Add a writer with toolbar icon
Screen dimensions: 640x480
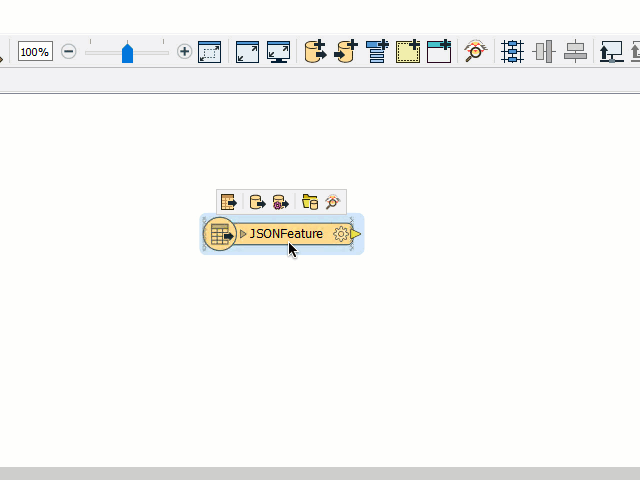(346, 51)
